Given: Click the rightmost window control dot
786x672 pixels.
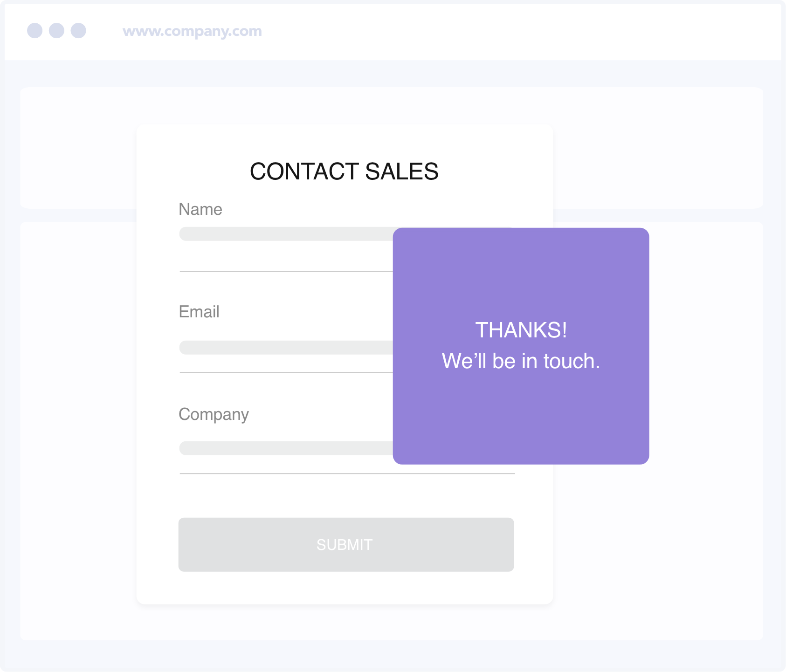Looking at the screenshot, I should tap(78, 31).
